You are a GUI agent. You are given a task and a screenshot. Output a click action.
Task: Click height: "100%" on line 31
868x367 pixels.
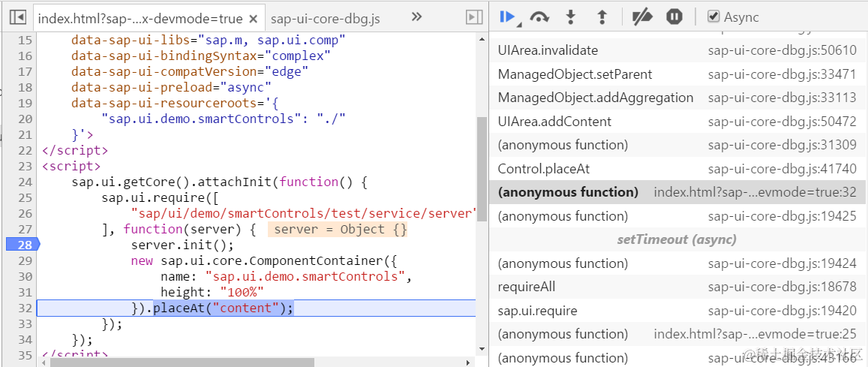pos(212,292)
